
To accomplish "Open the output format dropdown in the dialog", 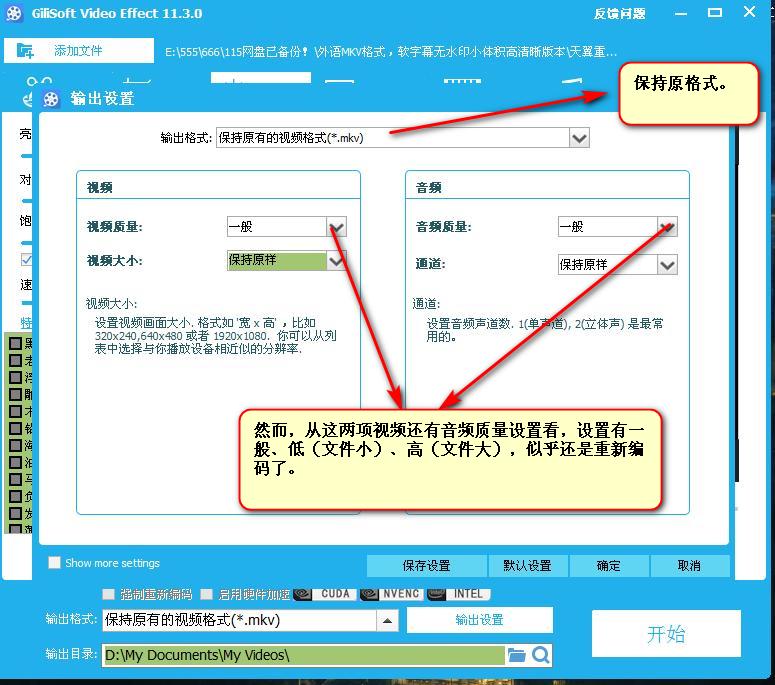I will pyautogui.click(x=579, y=138).
